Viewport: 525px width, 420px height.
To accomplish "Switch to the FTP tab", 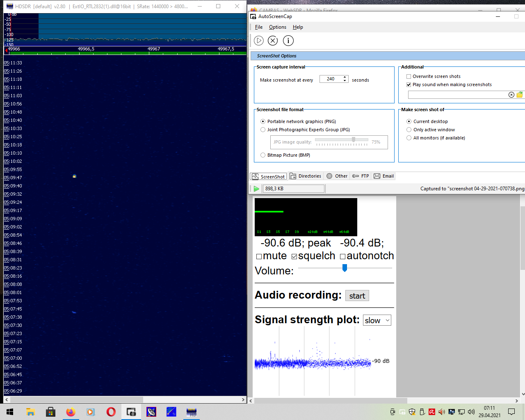I will point(361,176).
